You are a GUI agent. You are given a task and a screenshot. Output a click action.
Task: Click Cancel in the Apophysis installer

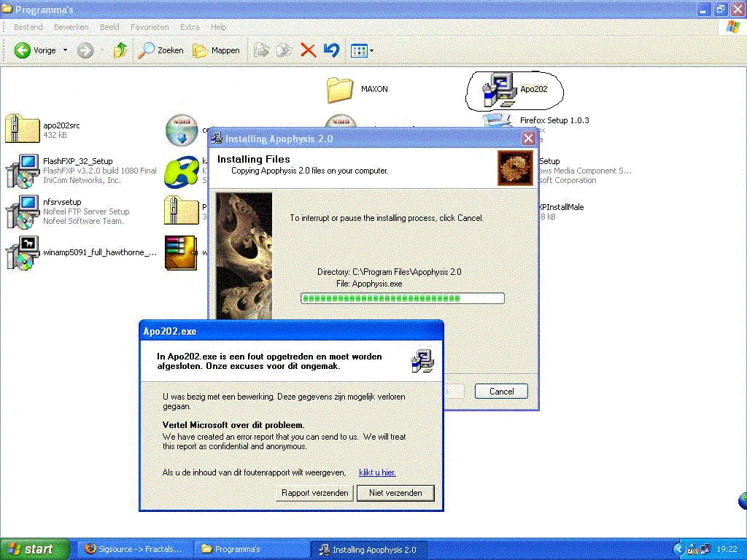(501, 392)
